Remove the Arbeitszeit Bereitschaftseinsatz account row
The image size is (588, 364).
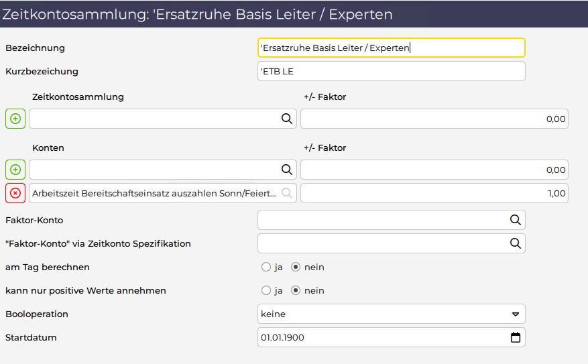pos(15,193)
